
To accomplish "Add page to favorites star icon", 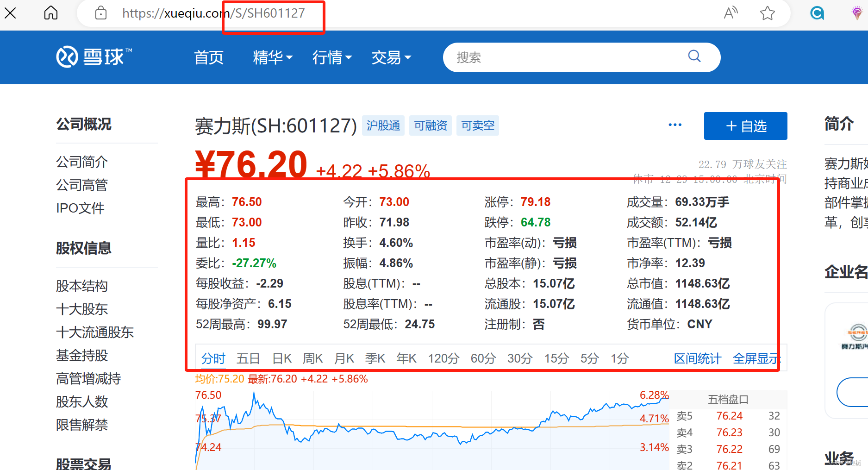I will (767, 13).
